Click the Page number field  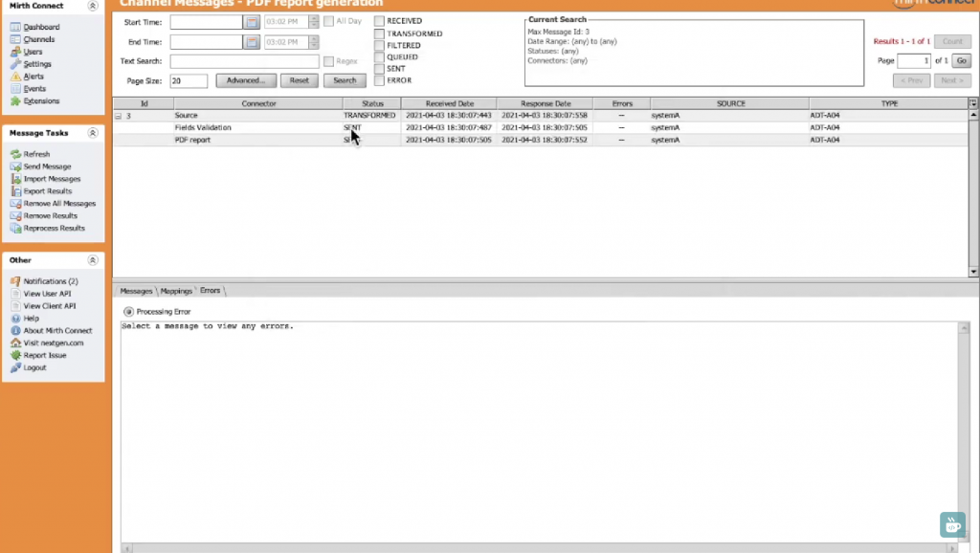pyautogui.click(x=914, y=60)
